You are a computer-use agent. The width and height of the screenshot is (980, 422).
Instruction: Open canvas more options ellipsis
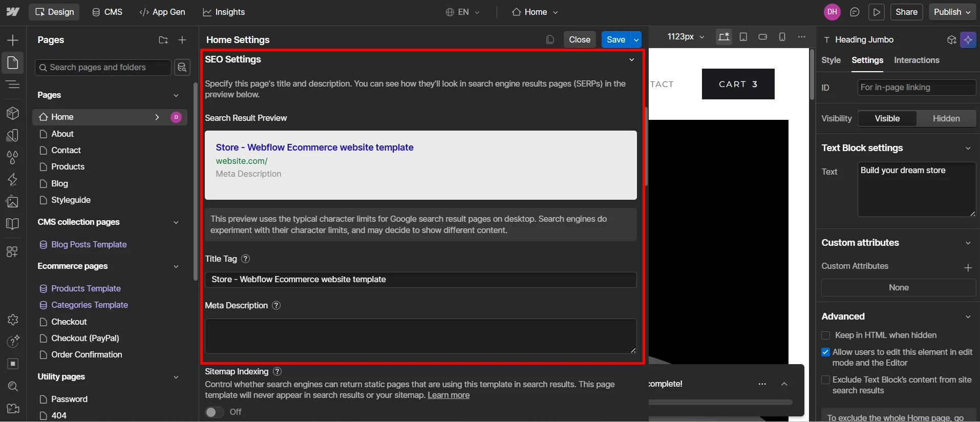(x=802, y=37)
